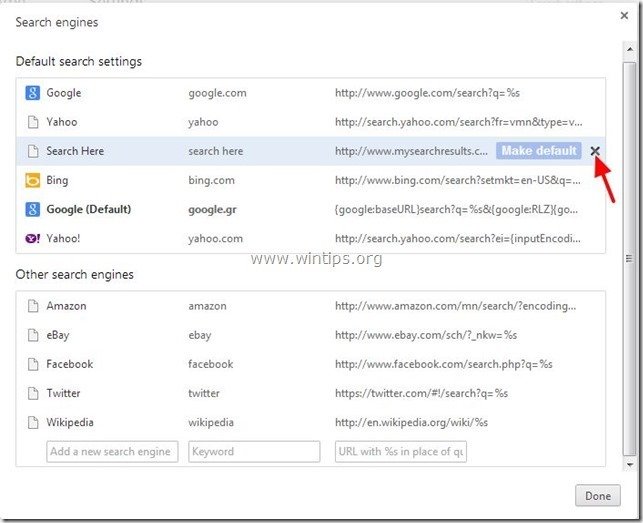Focus the Add a new search engine field

tap(112, 452)
